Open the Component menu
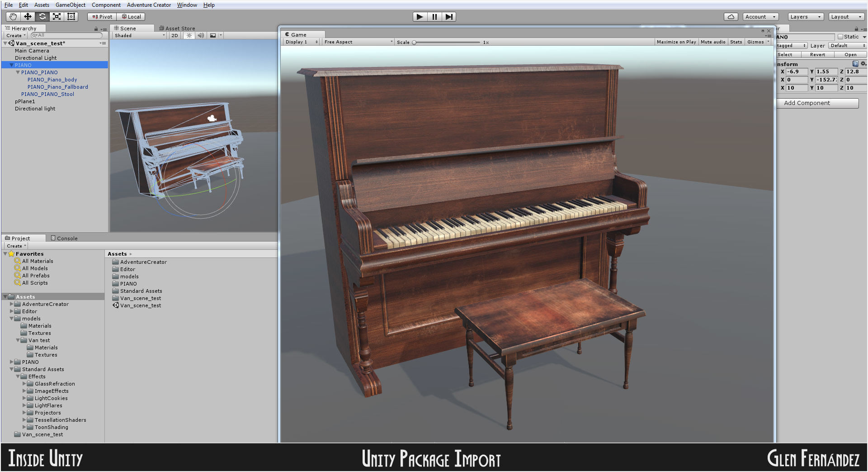 point(106,5)
